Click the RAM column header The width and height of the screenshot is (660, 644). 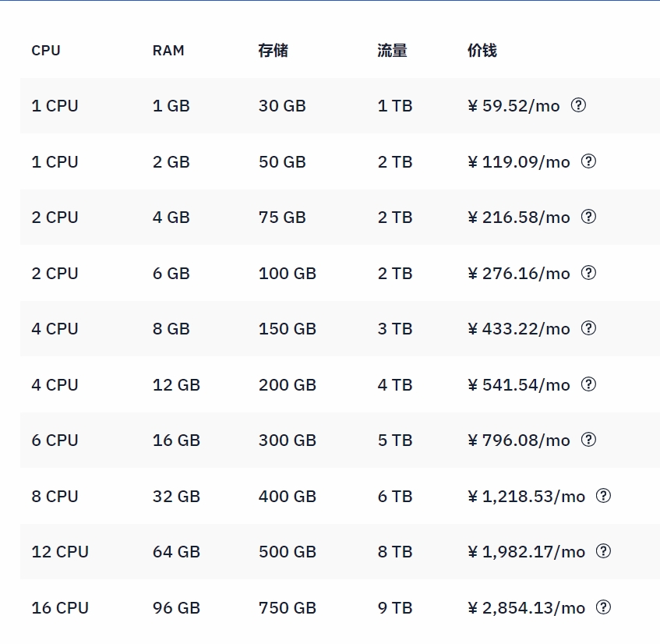(168, 51)
